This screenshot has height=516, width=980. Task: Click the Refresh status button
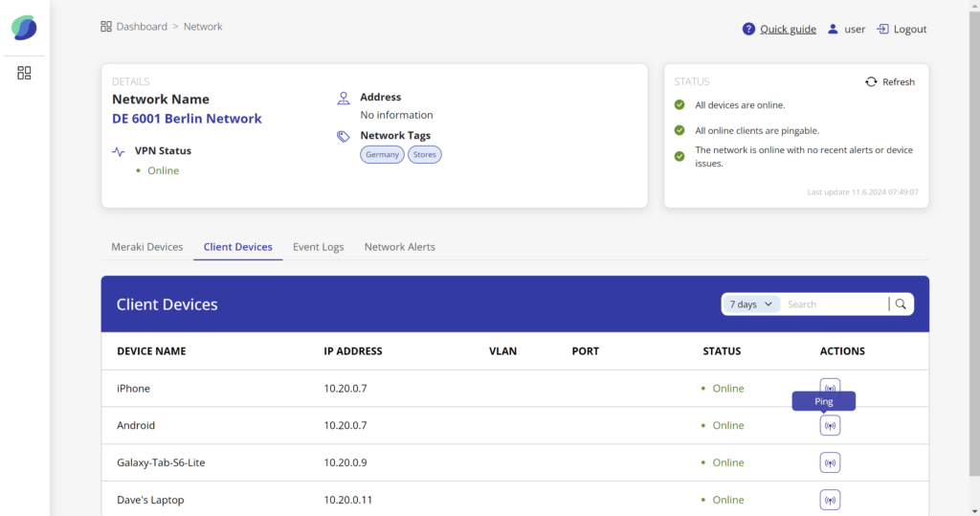click(890, 82)
